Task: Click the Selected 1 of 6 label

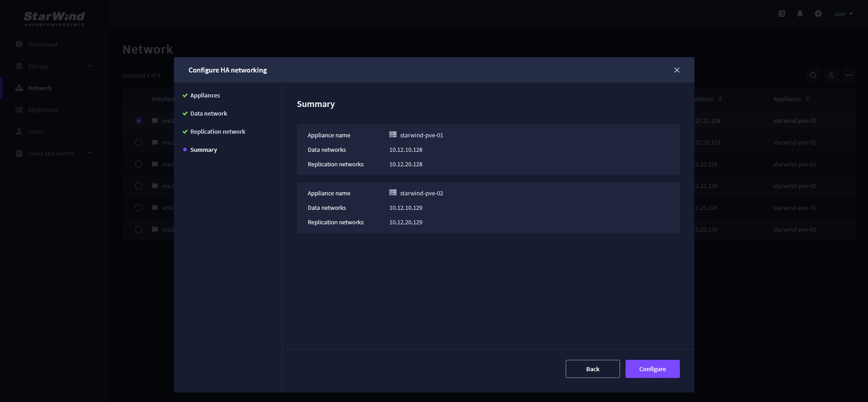Action: click(x=141, y=75)
